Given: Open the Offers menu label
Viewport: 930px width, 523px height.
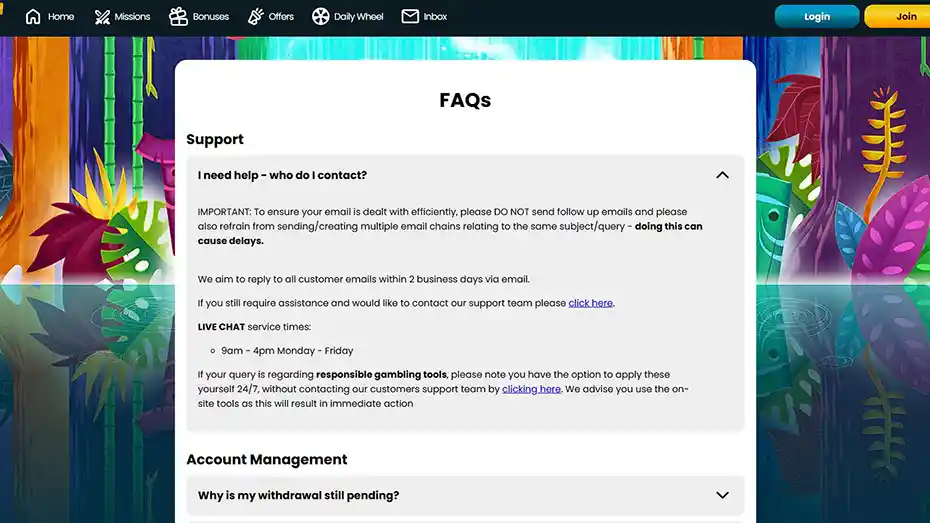Looking at the screenshot, I should [x=281, y=16].
